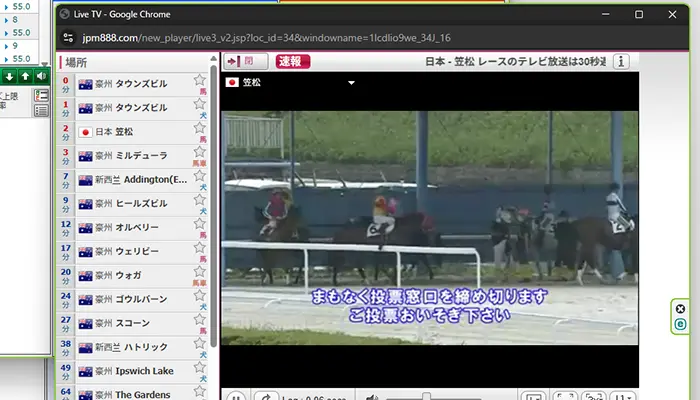The image size is (700, 400).
Task: Click colored list view icon in background window
Action: [x=41, y=95]
